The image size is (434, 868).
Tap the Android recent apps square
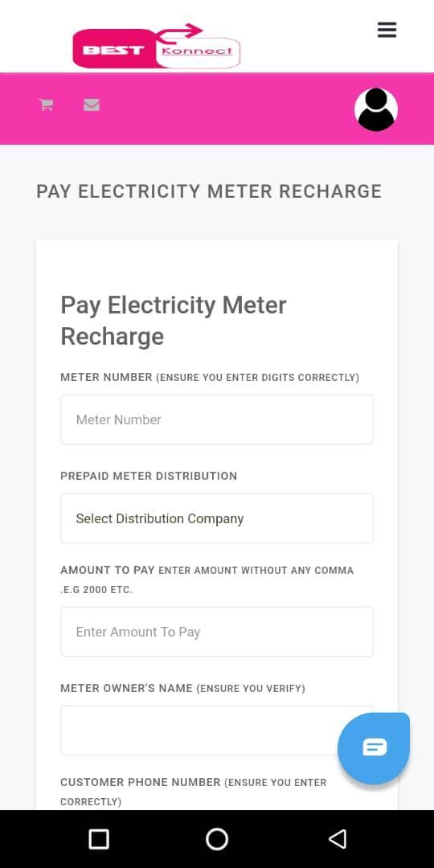click(x=99, y=838)
